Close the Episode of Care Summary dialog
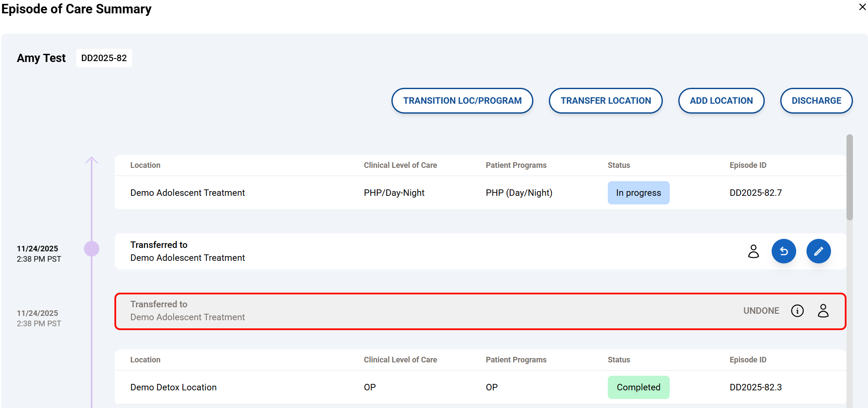 coord(862,7)
